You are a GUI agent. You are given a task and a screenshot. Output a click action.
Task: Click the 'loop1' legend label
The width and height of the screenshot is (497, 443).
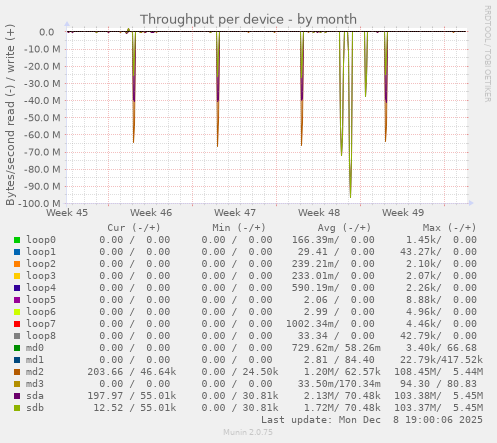point(41,252)
